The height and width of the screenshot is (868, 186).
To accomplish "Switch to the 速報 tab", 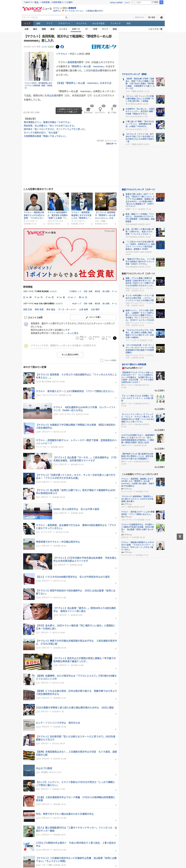I will pyautogui.click(x=38, y=24).
